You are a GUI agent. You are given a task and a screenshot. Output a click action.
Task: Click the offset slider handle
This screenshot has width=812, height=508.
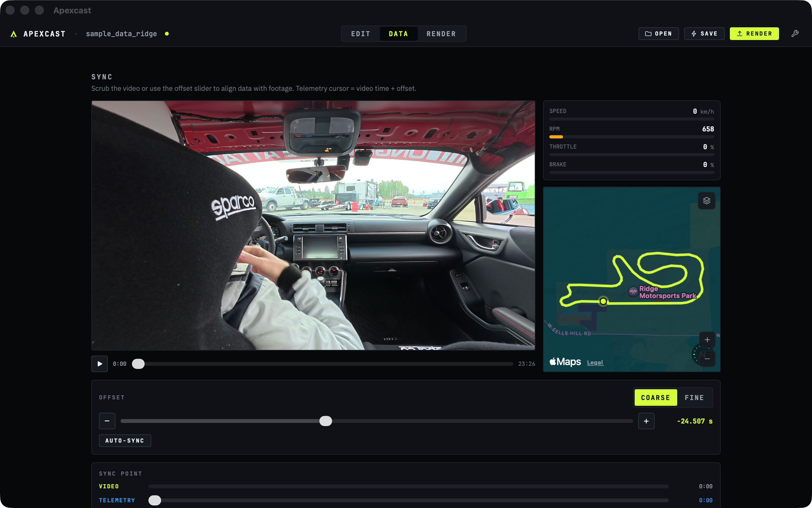tap(325, 421)
